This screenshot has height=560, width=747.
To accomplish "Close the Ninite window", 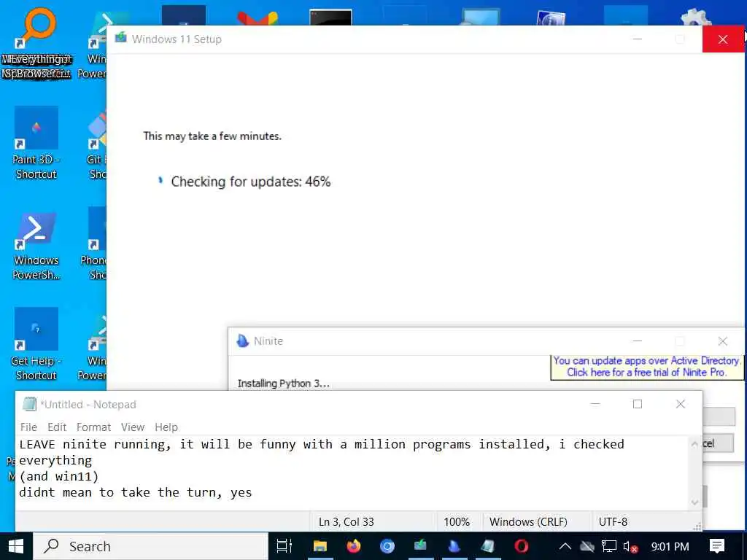I will (723, 341).
